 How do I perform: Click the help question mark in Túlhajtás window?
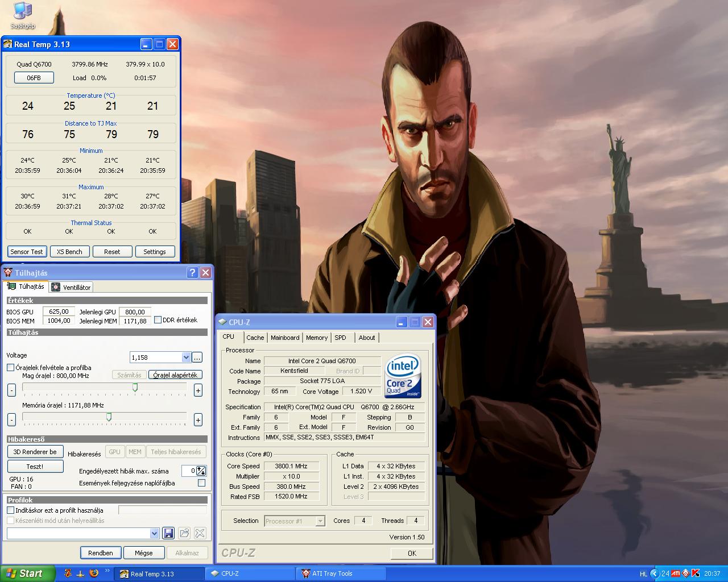192,273
